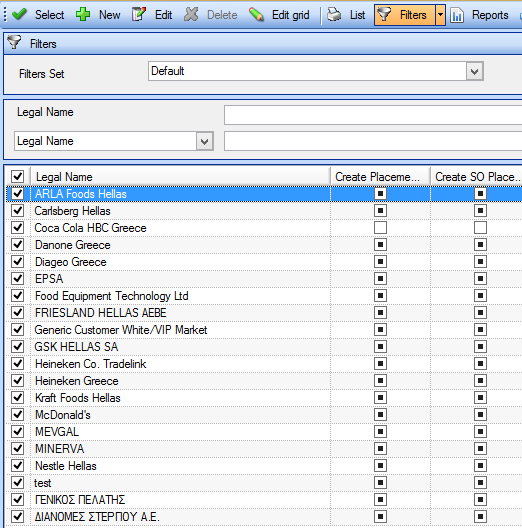Click the second Legal Name filter input
The height and width of the screenshot is (528, 522).
(373, 141)
